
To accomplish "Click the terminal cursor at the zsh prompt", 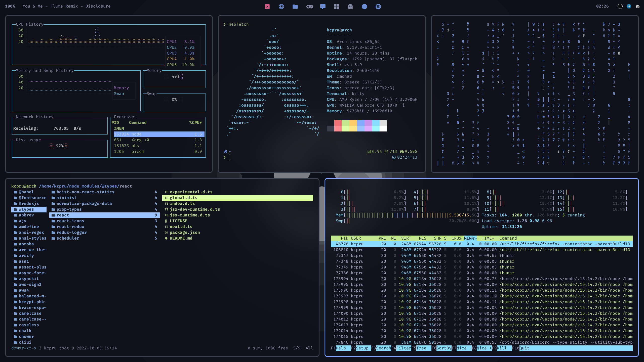I will pyautogui.click(x=230, y=158).
